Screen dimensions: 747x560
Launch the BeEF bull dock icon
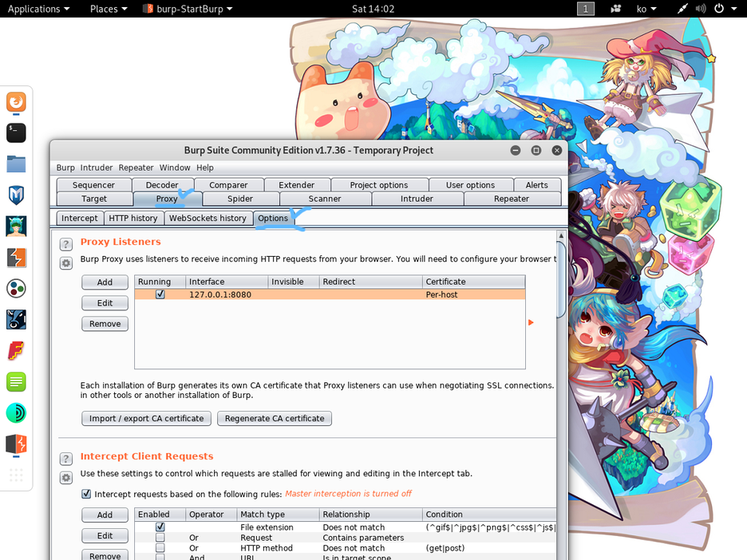pyautogui.click(x=16, y=320)
